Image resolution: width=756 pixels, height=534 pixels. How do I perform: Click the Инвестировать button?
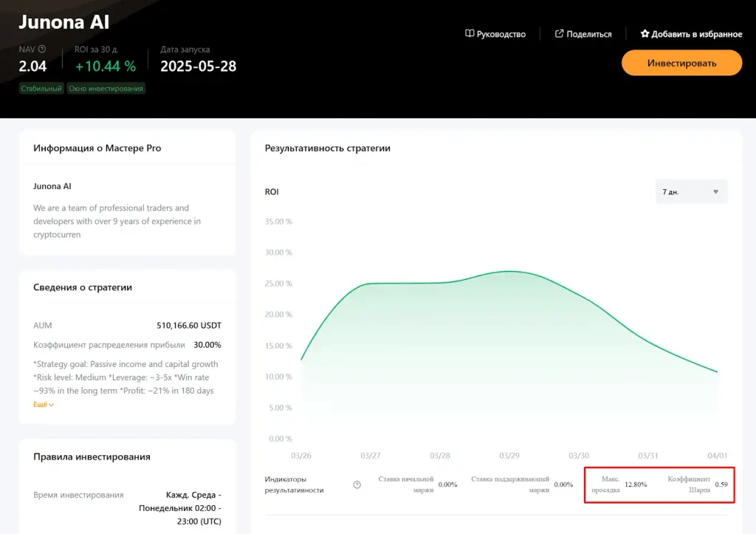681,63
